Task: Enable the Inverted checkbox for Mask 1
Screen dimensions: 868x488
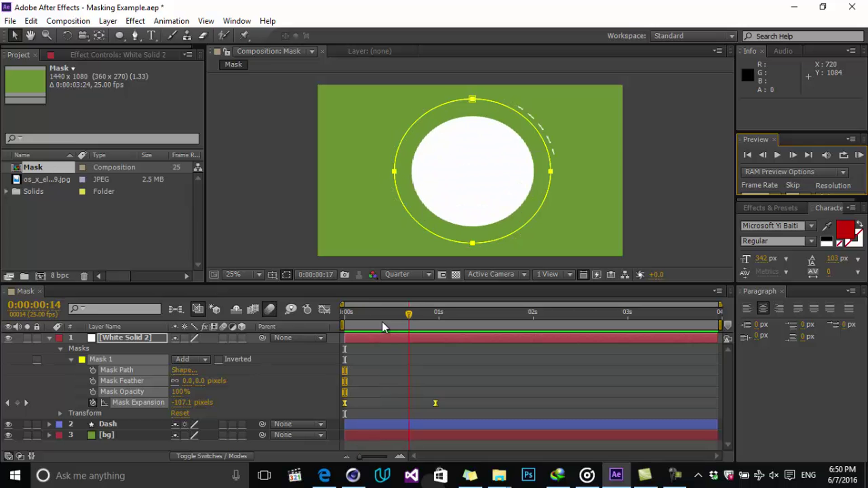Action: 218,359
